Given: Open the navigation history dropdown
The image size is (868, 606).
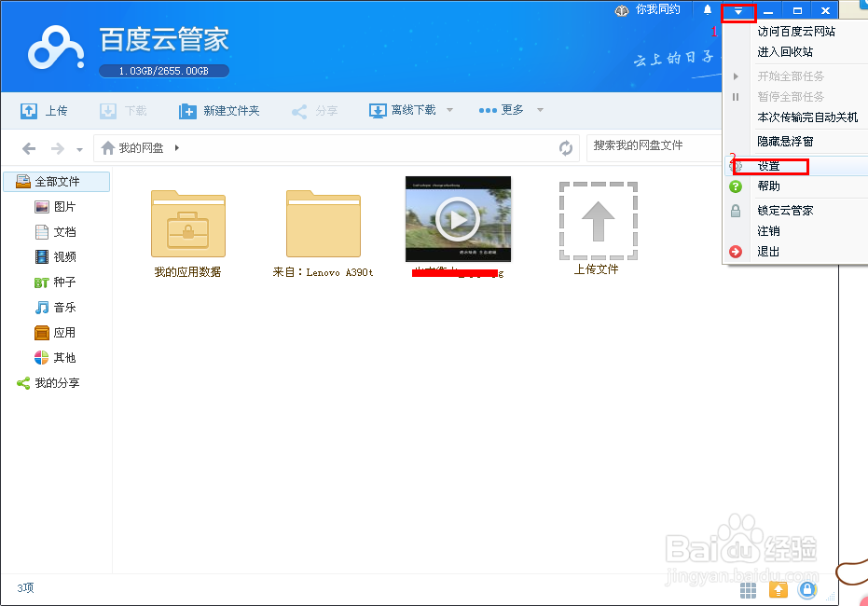Looking at the screenshot, I should (80, 149).
